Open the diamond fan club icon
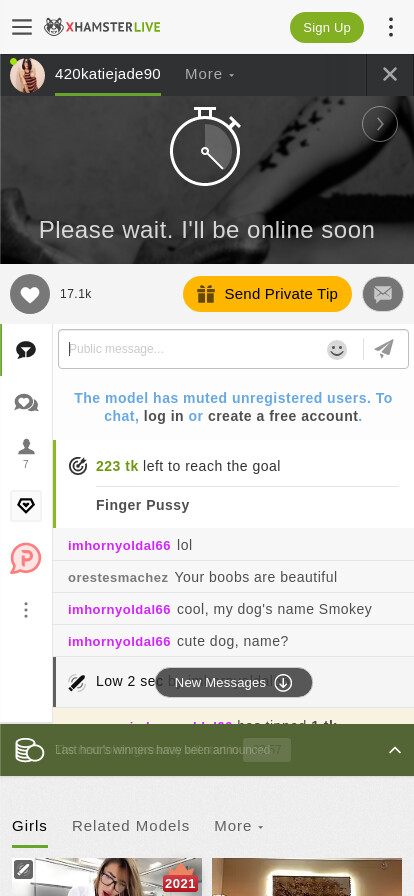This screenshot has width=414, height=896. pos(26,506)
